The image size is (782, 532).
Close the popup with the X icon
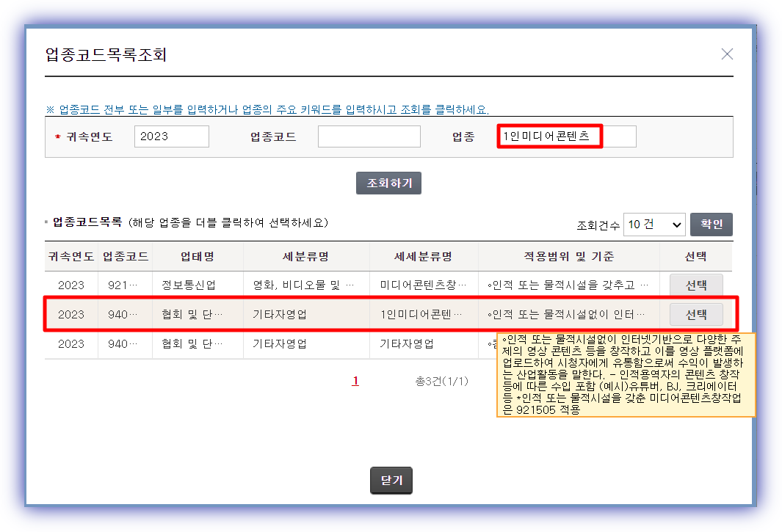tap(726, 54)
